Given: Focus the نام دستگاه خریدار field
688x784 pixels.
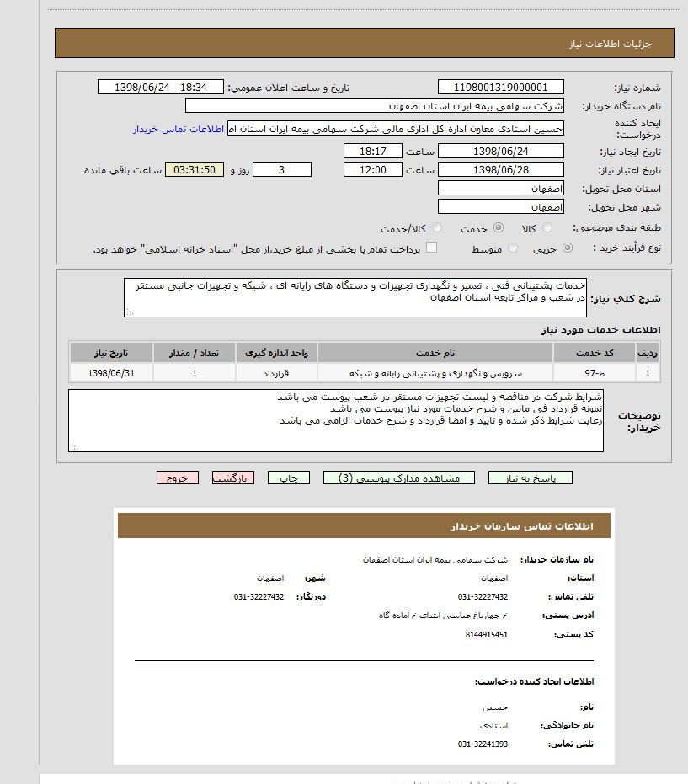Looking at the screenshot, I should [x=374, y=106].
